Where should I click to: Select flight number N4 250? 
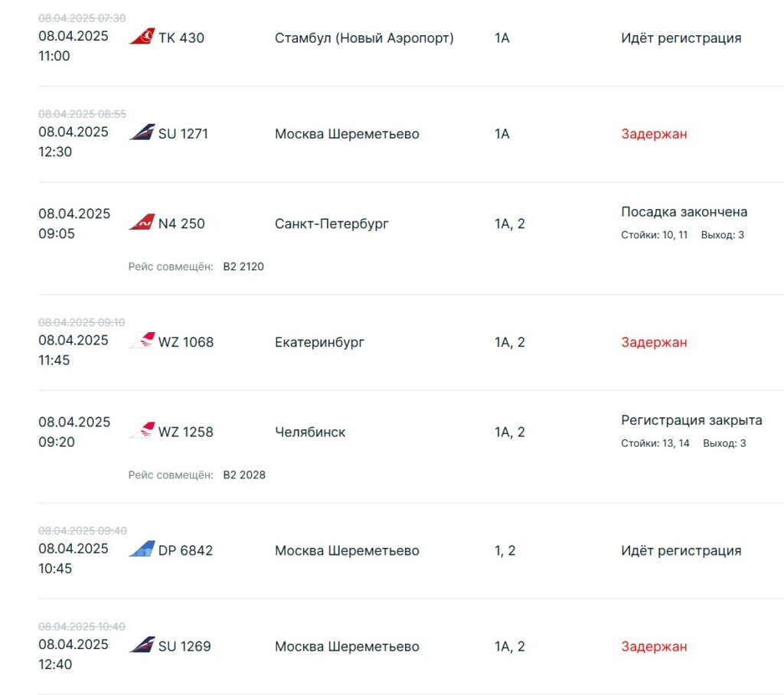tap(181, 224)
